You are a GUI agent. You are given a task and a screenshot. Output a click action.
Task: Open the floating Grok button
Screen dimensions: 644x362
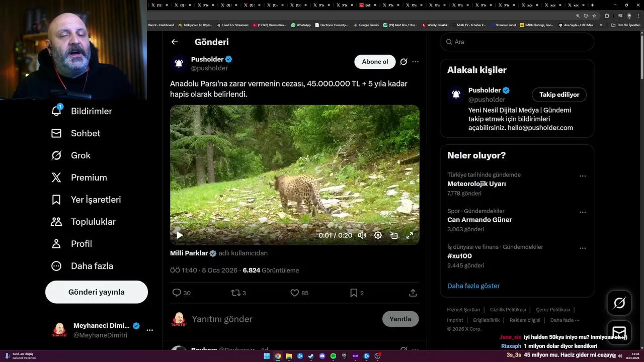(x=619, y=303)
